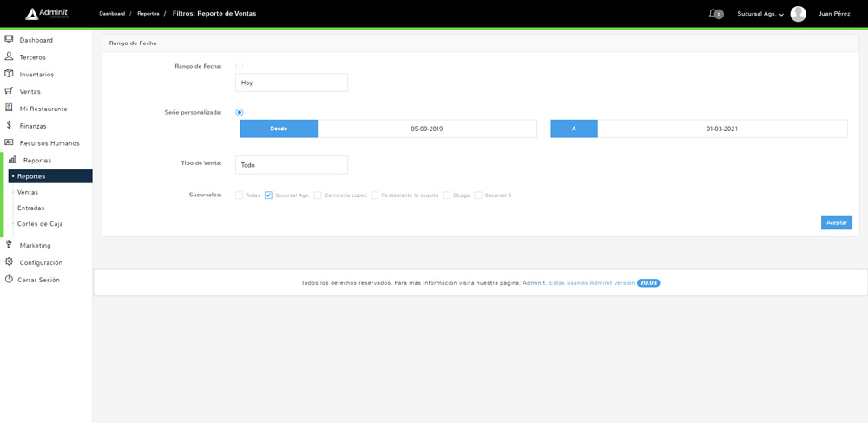Expand the Tipo de Venta dropdown
868x423 pixels.
pos(292,164)
